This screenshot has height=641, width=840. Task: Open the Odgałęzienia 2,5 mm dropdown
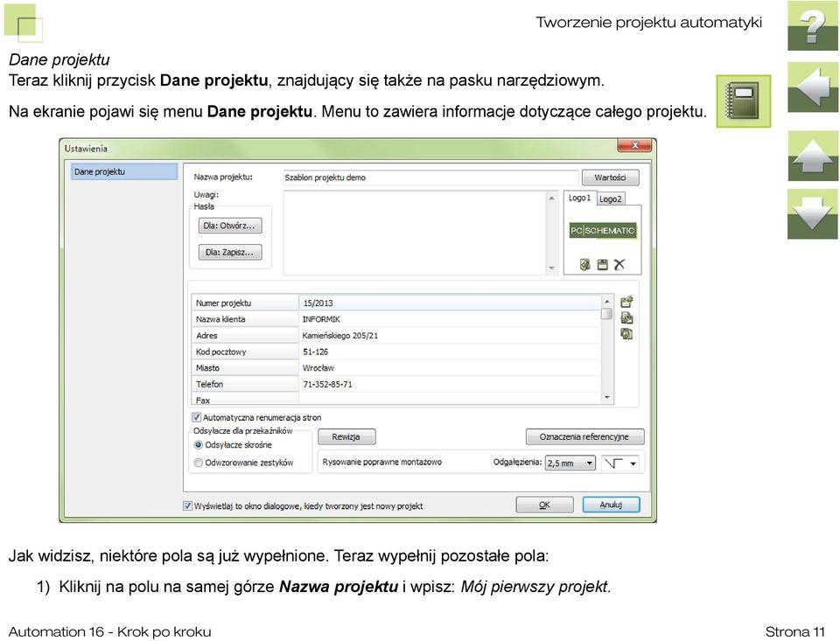(570, 463)
